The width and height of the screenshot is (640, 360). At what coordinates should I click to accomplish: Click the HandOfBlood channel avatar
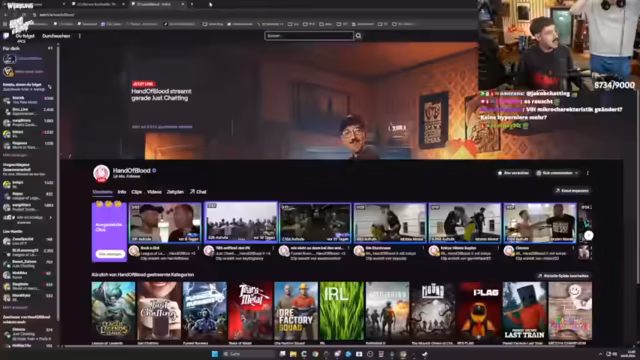coord(101,173)
